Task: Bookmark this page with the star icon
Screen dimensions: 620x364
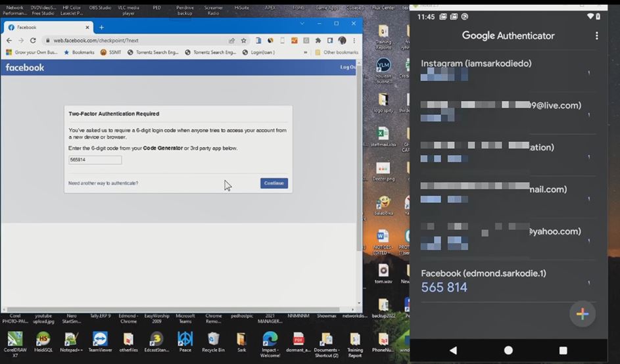Action: pos(243,41)
